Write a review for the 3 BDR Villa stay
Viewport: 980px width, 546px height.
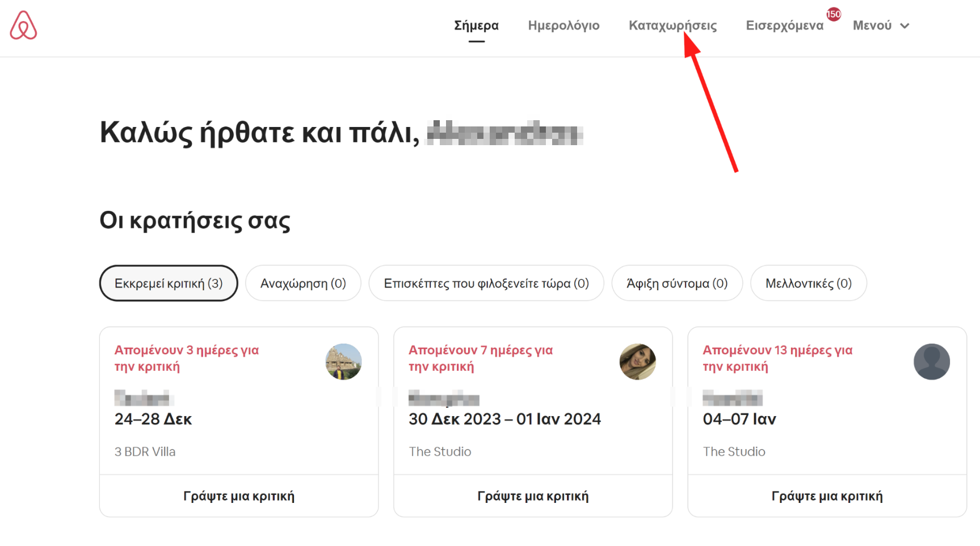239,496
